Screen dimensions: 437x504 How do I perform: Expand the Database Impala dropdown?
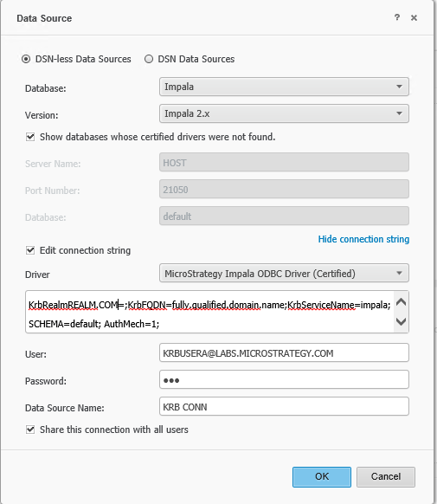[284, 87]
